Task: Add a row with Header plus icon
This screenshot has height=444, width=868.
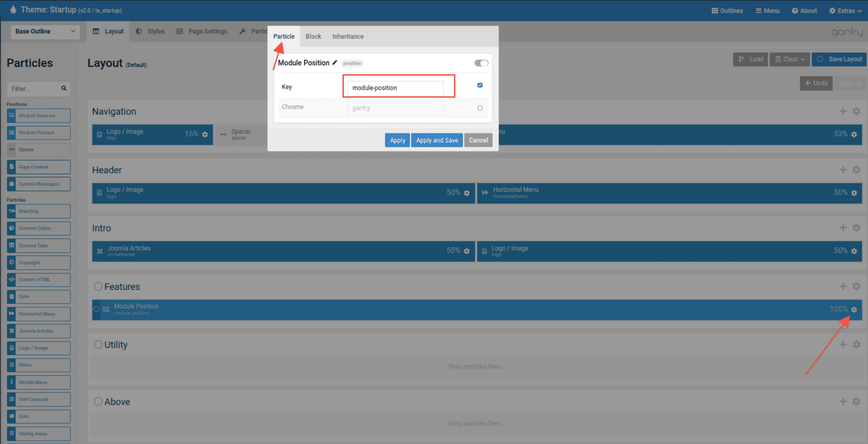Action: click(x=843, y=170)
